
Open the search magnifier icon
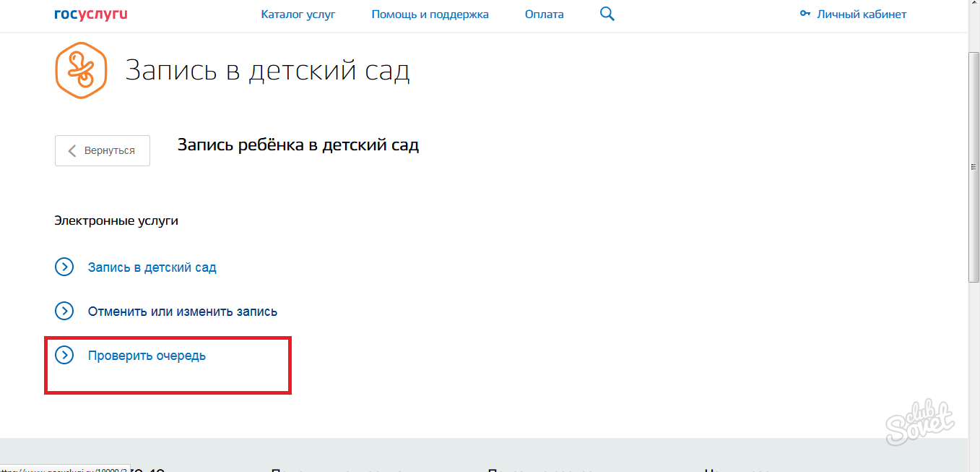(607, 14)
